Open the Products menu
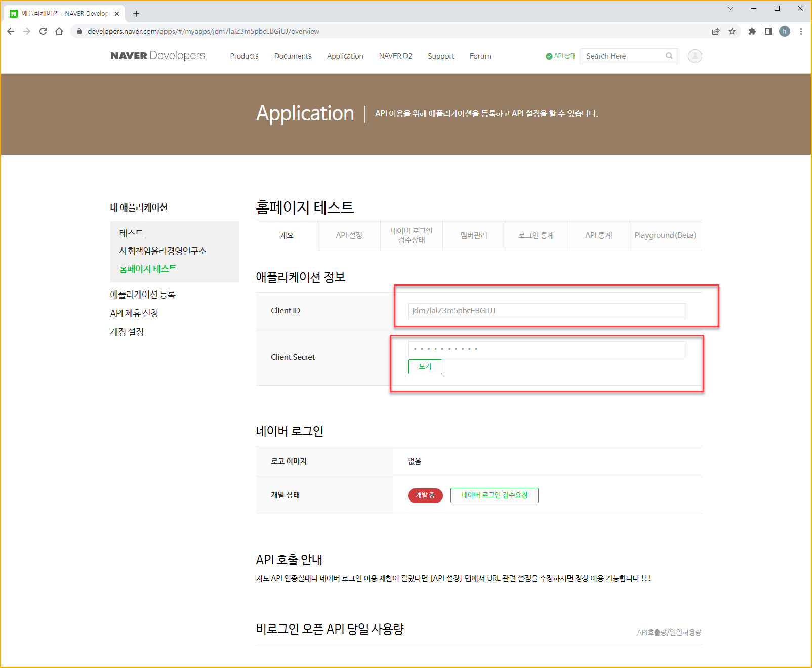The width and height of the screenshot is (812, 668). coord(244,56)
